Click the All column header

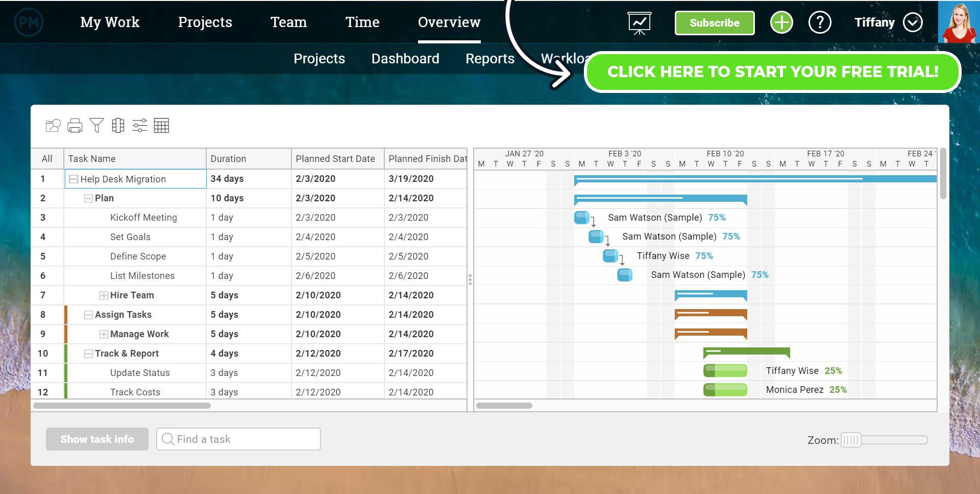coord(47,159)
